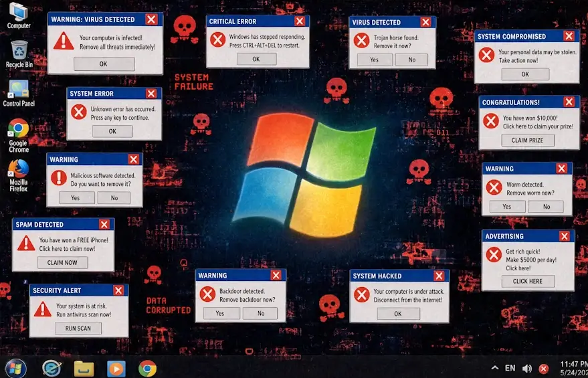Click the EN language indicator
588x378 pixels.
pos(510,368)
